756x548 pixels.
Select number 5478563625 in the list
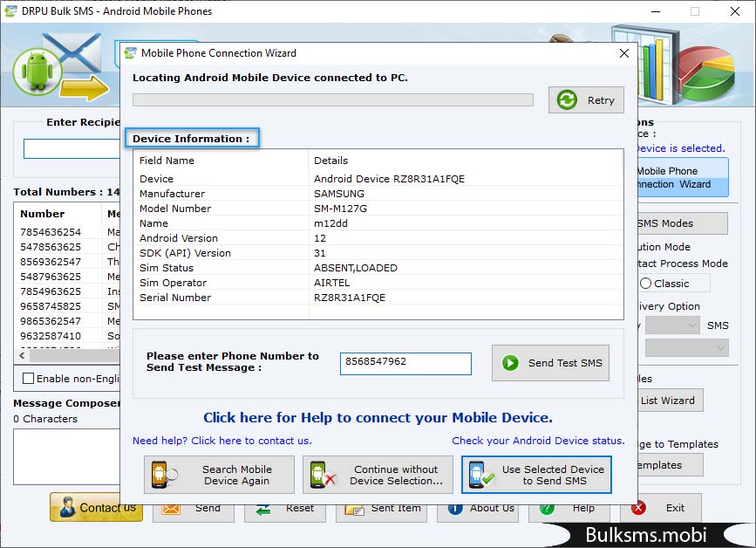[x=51, y=247]
